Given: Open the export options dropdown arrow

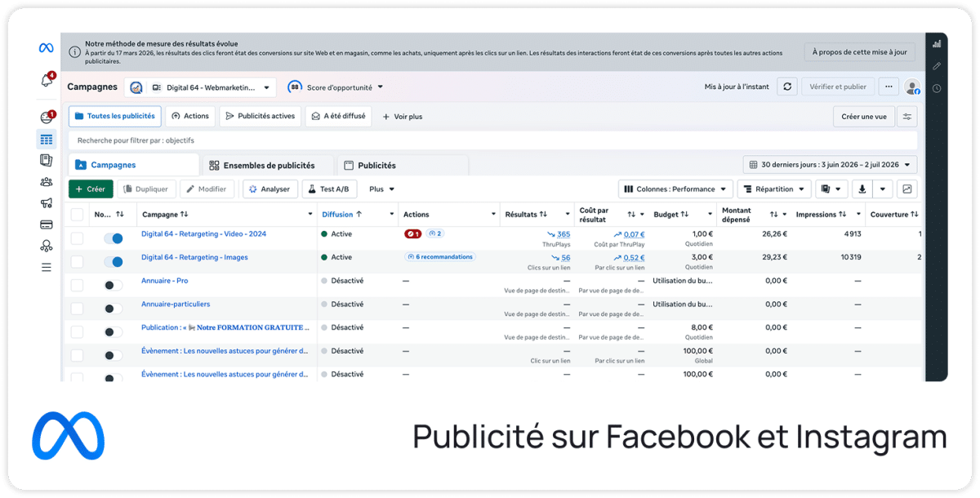Looking at the screenshot, I should (x=882, y=189).
